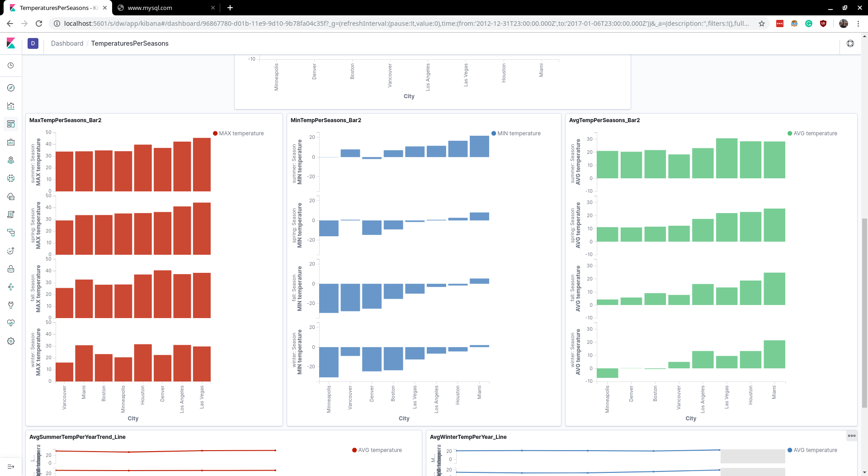Click MinTempPerSeasons_Bar2 panel title

tap(326, 120)
